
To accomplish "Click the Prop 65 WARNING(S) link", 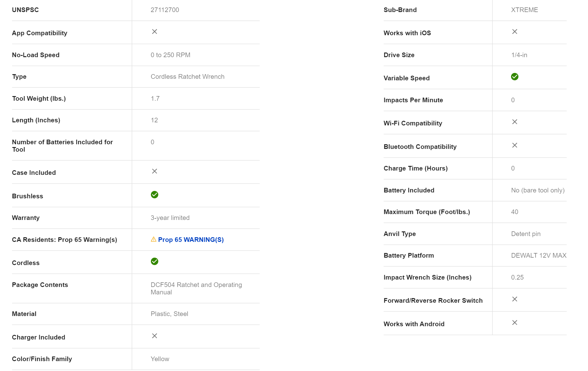I will point(190,240).
